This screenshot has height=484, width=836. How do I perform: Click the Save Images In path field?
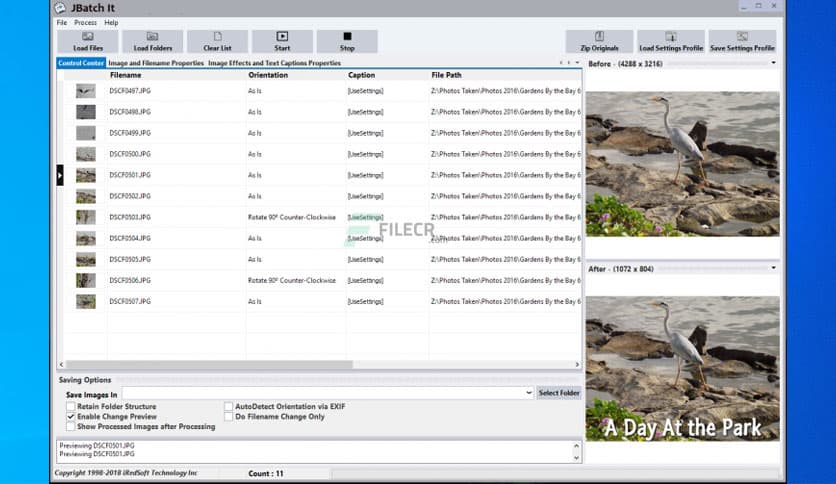coord(323,393)
